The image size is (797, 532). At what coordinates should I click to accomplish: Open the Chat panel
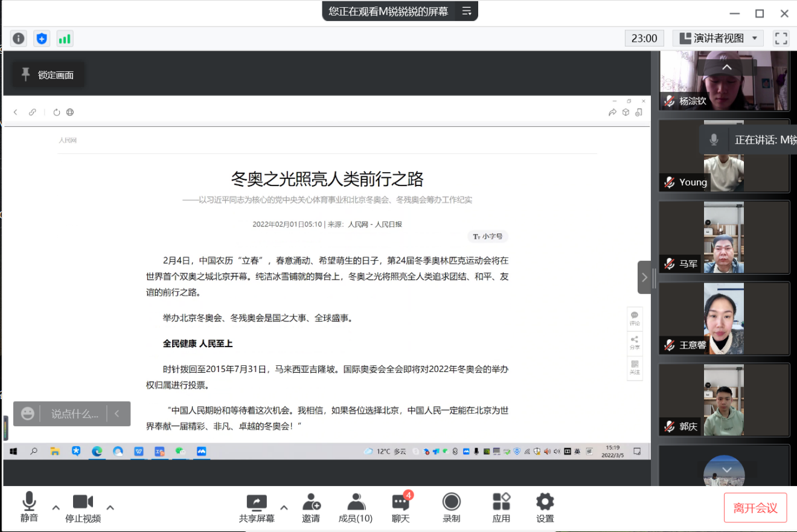pyautogui.click(x=400, y=507)
